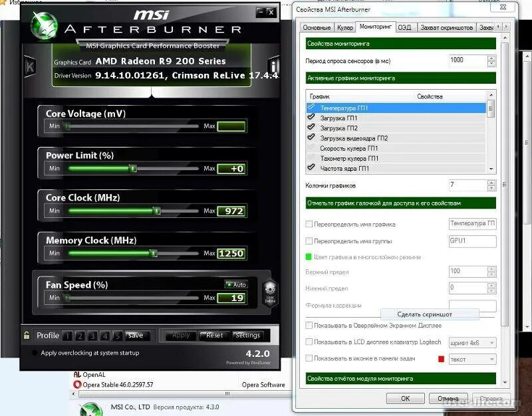Uncheck the Загрузка ГП1 graph checkmark
The width and height of the screenshot is (532, 416).
[311, 117]
